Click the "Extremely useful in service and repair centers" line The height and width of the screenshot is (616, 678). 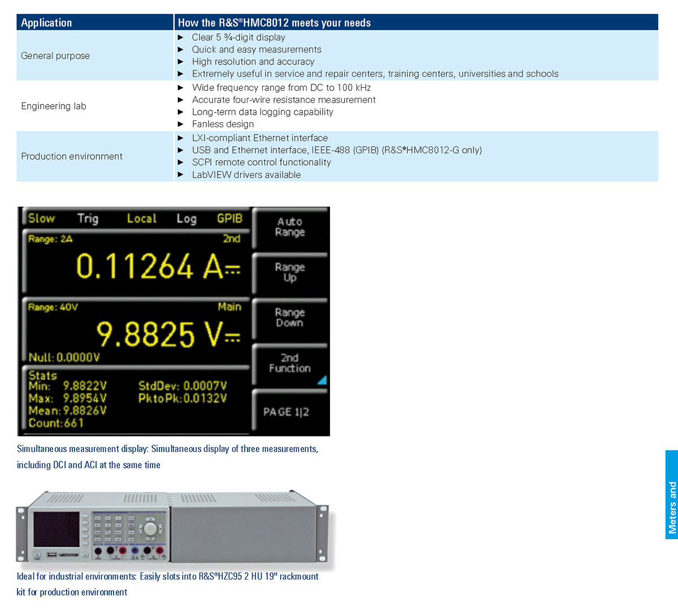(375, 73)
